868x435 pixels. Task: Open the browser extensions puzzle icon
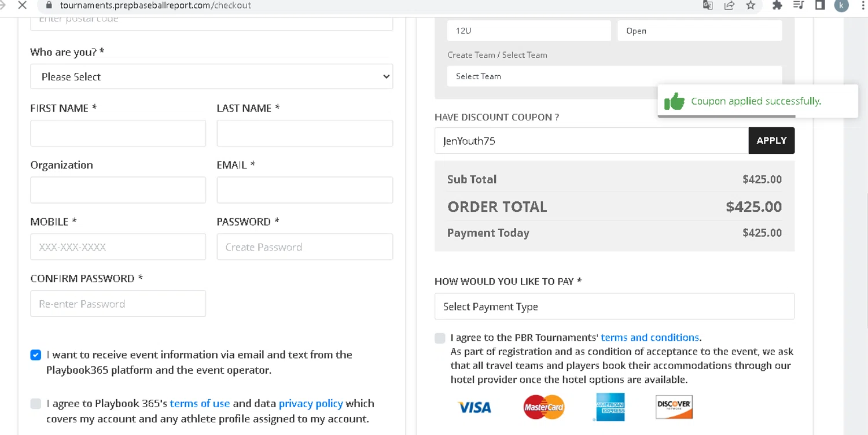tap(777, 5)
